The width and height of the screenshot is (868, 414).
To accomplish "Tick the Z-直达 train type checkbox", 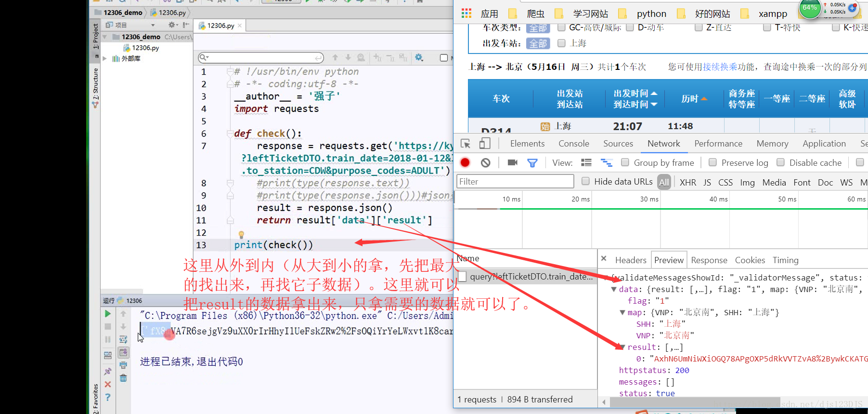I will click(699, 27).
